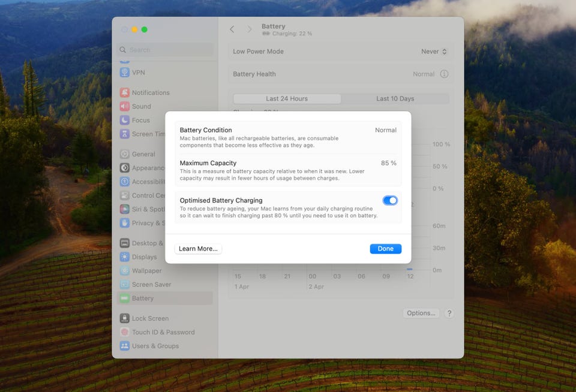
Task: Click the search magnifier icon
Action: pos(122,50)
